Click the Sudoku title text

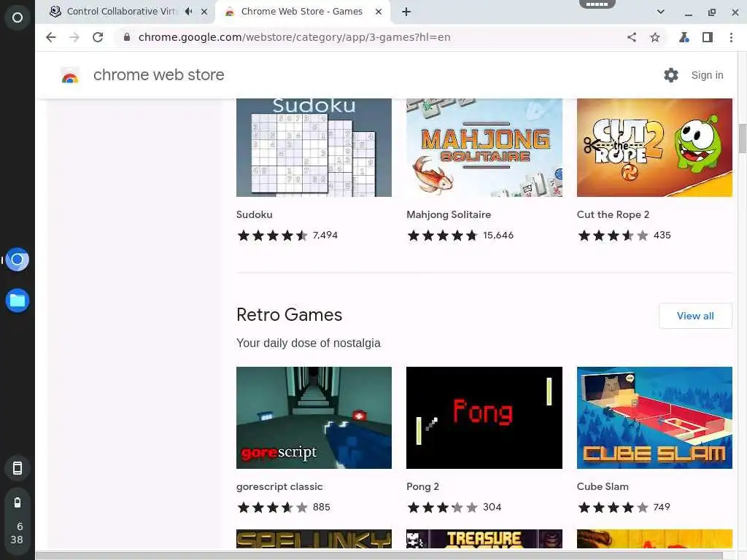tap(255, 215)
